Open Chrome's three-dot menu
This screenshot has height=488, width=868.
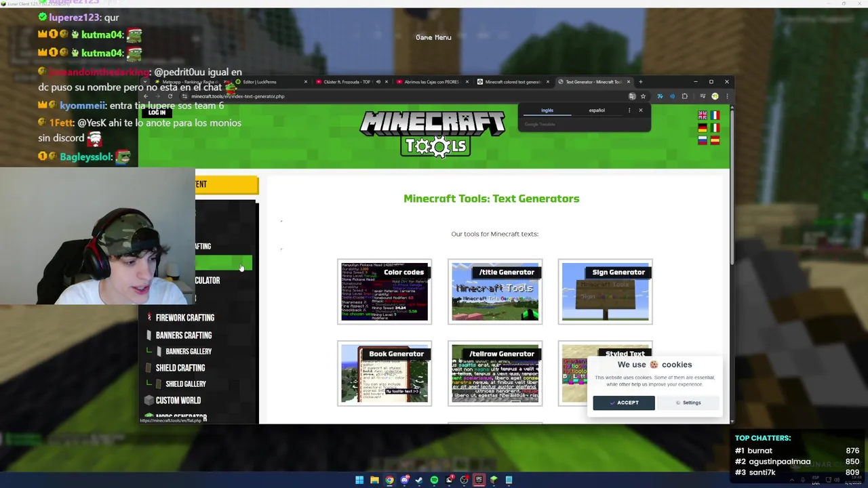[727, 96]
